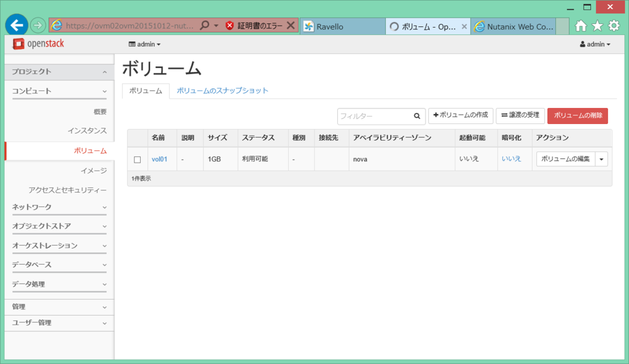Open the ボリュームの編集 action dropdown
The height and width of the screenshot is (364, 629).
point(601,158)
